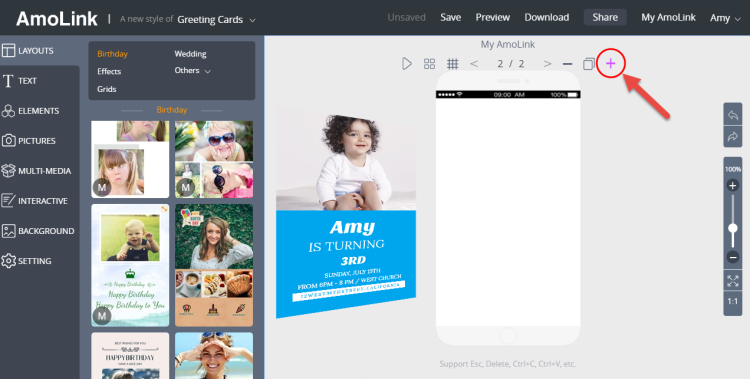Open the Amy account dropdown
The height and width of the screenshot is (379, 750).
point(725,18)
